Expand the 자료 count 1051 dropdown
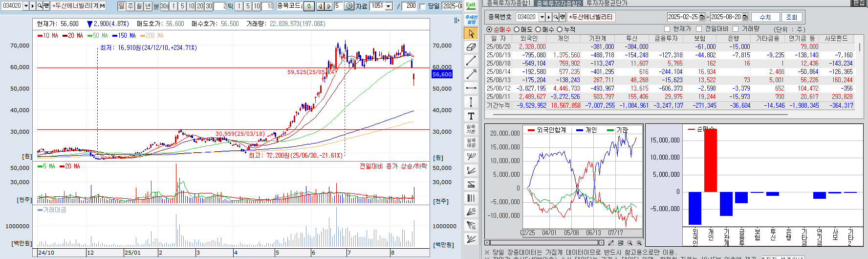This screenshot has height=259, width=868. 389,6
